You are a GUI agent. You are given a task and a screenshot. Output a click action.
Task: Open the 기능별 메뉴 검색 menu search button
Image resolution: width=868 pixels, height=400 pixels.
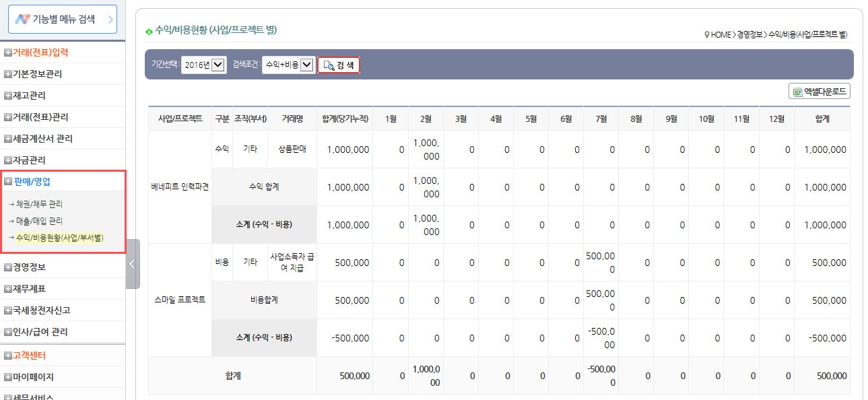62,20
